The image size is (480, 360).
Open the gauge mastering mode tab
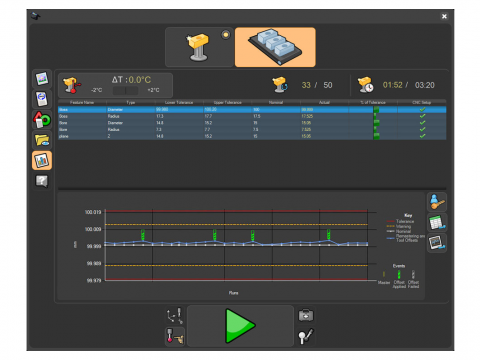(199, 47)
